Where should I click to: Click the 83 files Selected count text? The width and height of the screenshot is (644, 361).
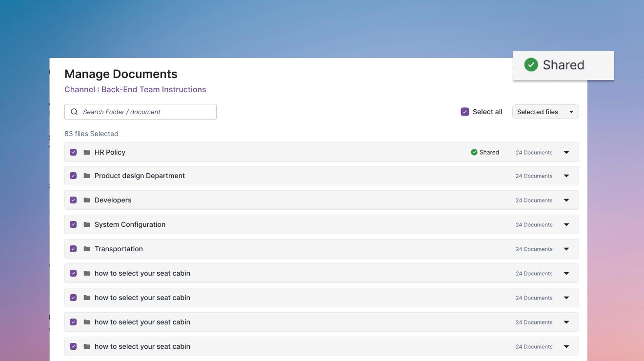coord(91,134)
